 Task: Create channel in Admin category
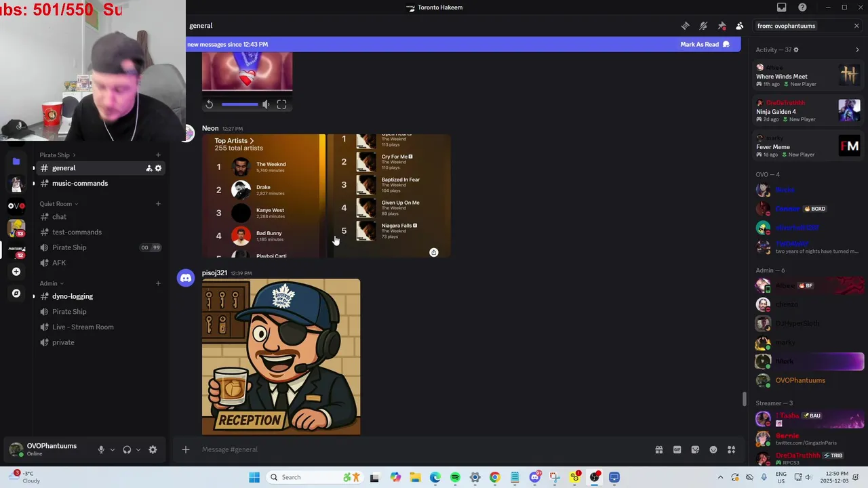coord(158,283)
